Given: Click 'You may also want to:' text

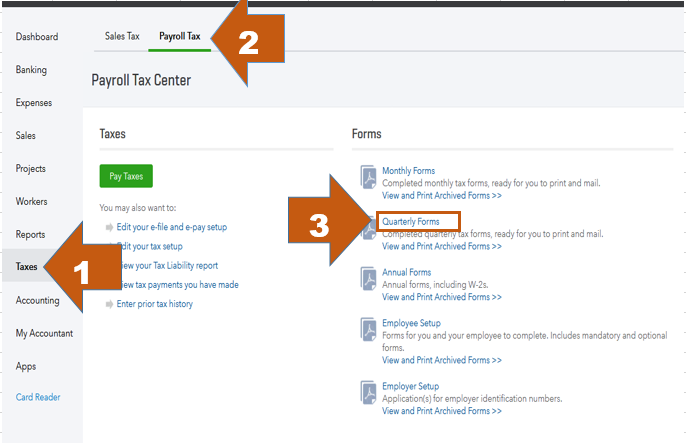Looking at the screenshot, I should pos(138,208).
